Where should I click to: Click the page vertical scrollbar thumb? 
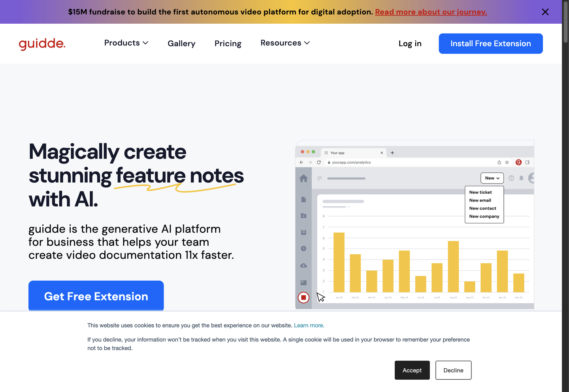(x=565, y=24)
